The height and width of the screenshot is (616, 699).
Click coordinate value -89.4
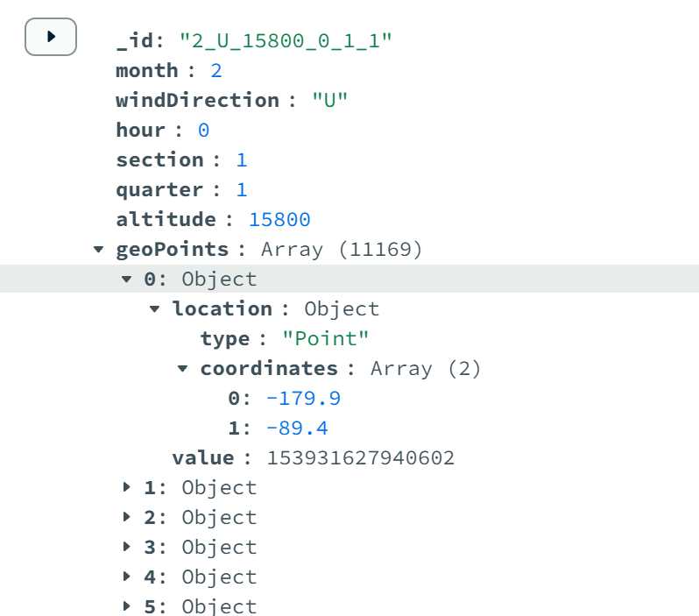(297, 428)
